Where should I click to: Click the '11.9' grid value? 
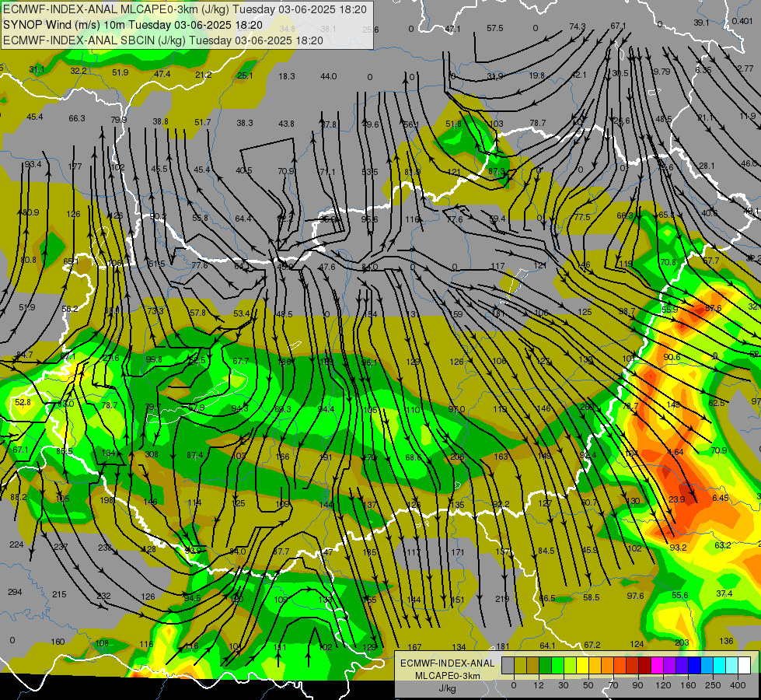point(748,116)
